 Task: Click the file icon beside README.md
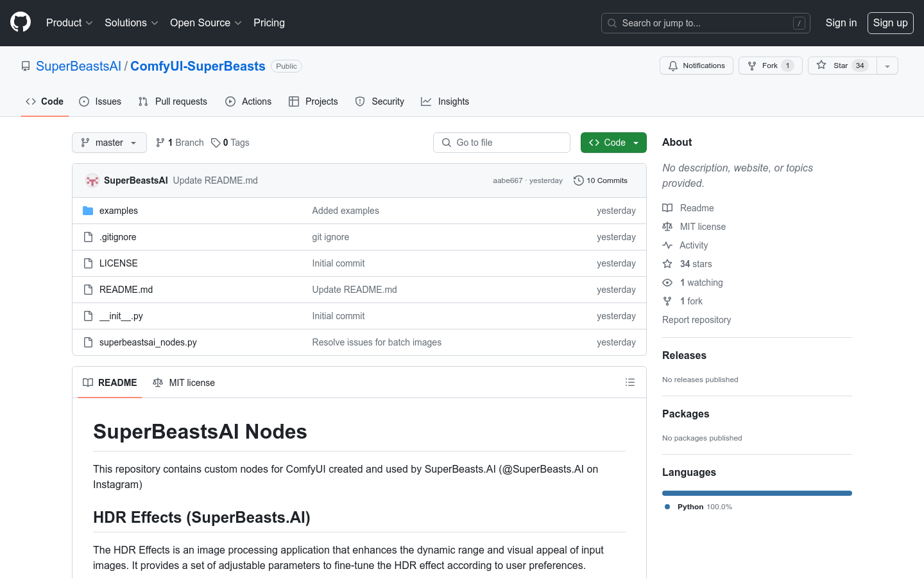tap(88, 290)
